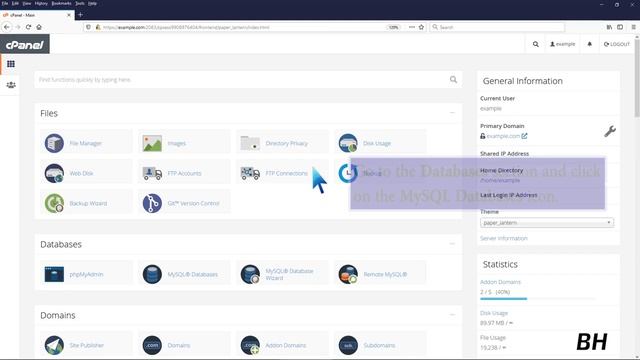
Task: Open the Site Publisher
Action: 54,345
